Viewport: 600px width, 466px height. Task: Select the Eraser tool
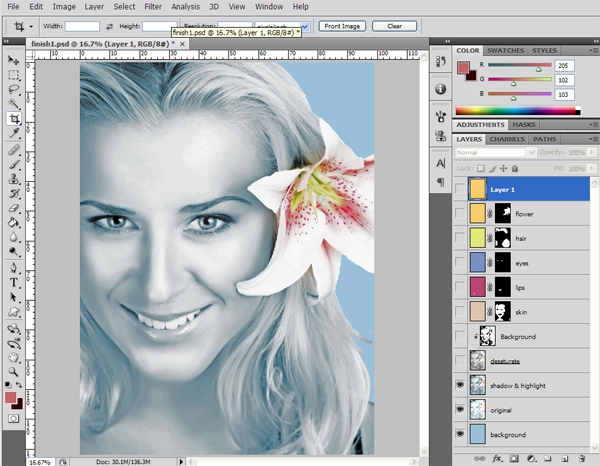[13, 208]
